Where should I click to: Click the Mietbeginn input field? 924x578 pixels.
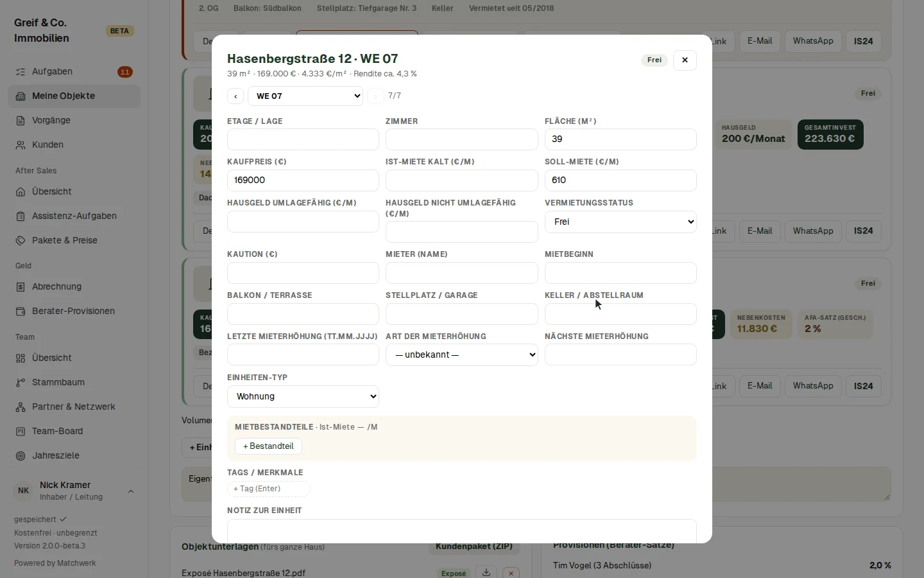[x=620, y=273]
